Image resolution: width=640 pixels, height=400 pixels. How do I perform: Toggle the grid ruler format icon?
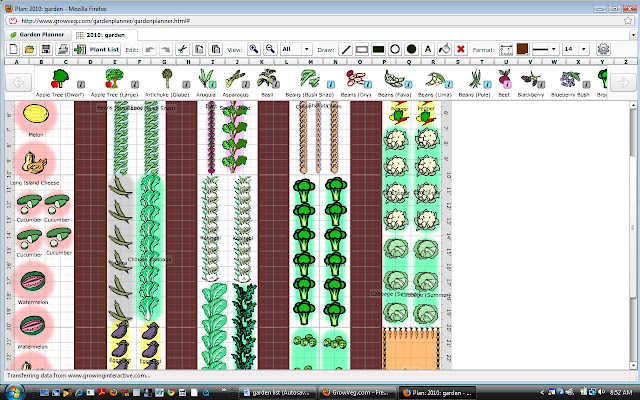506,49
